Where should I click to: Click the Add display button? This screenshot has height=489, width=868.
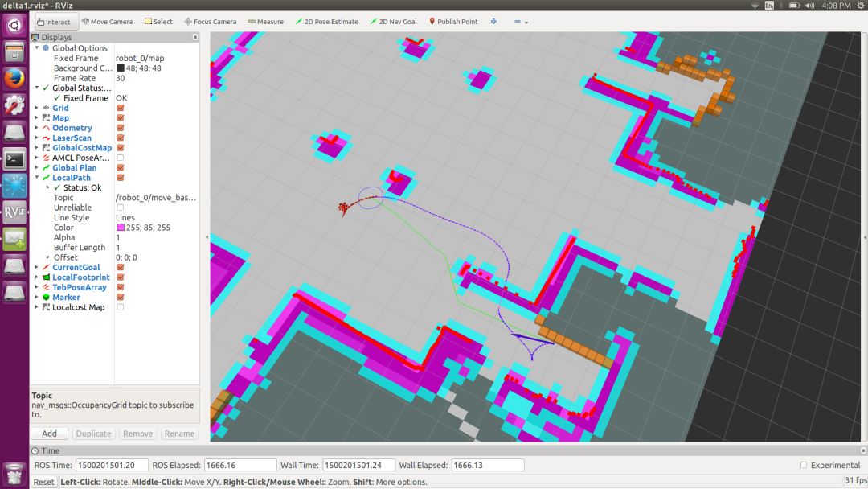pos(49,434)
